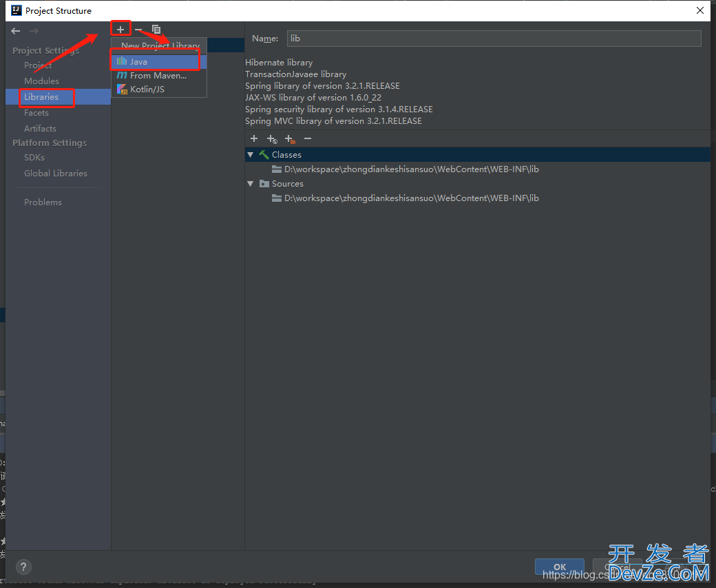Click into the Name field containing lib
Image resolution: width=716 pixels, height=588 pixels.
494,39
